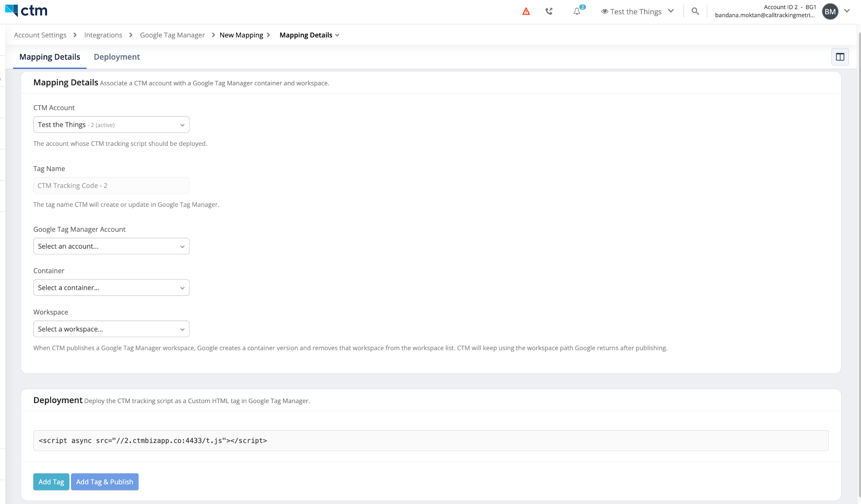This screenshot has height=504, width=861.
Task: Click the Deployment section heading
Action: point(58,400)
